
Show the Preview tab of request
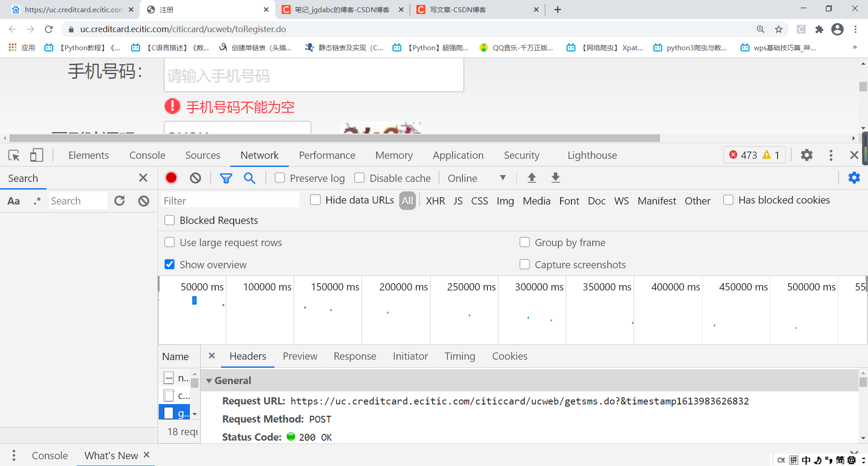[x=300, y=357]
